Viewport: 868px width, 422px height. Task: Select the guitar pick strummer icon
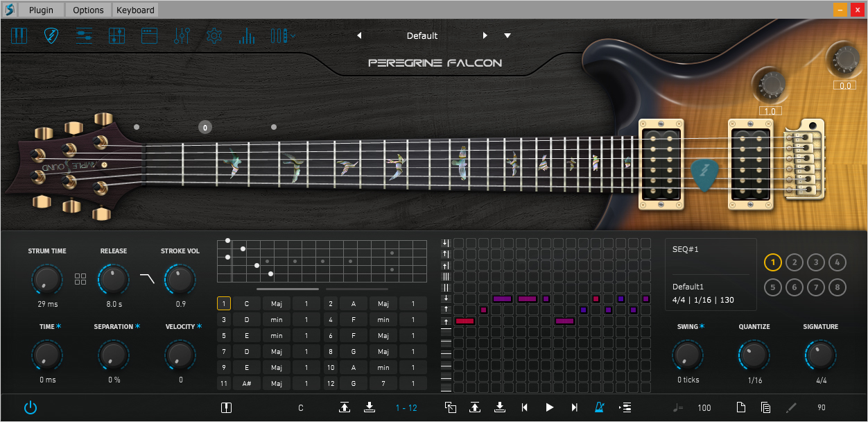click(x=51, y=35)
